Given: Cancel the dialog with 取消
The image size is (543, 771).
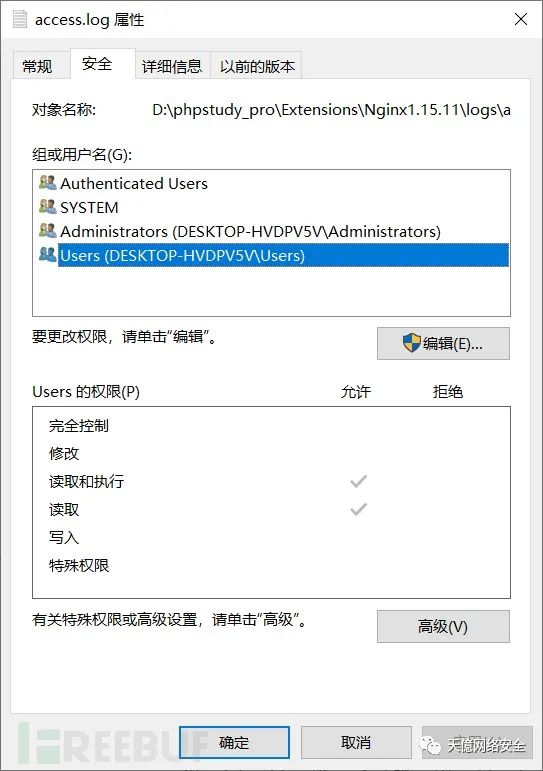Looking at the screenshot, I should pyautogui.click(x=356, y=742).
